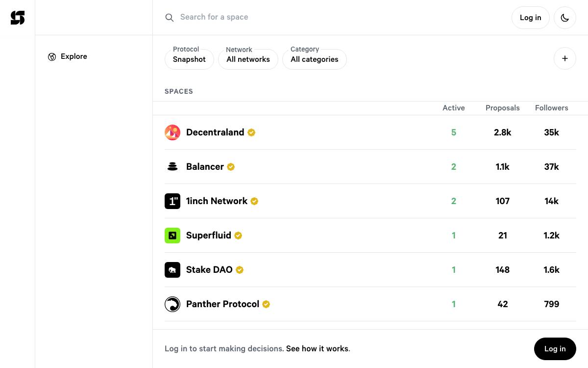This screenshot has height=368, width=588.
Task: Open the 1inch Network space name
Action: [217, 201]
